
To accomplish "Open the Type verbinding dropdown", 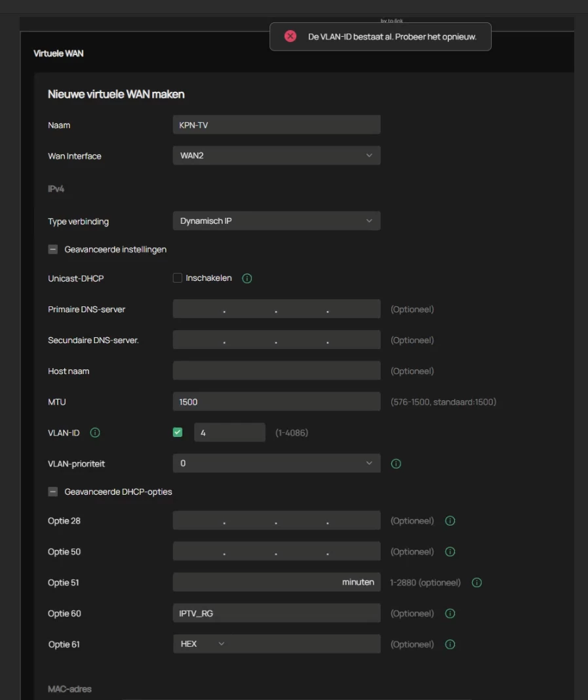I will 276,221.
